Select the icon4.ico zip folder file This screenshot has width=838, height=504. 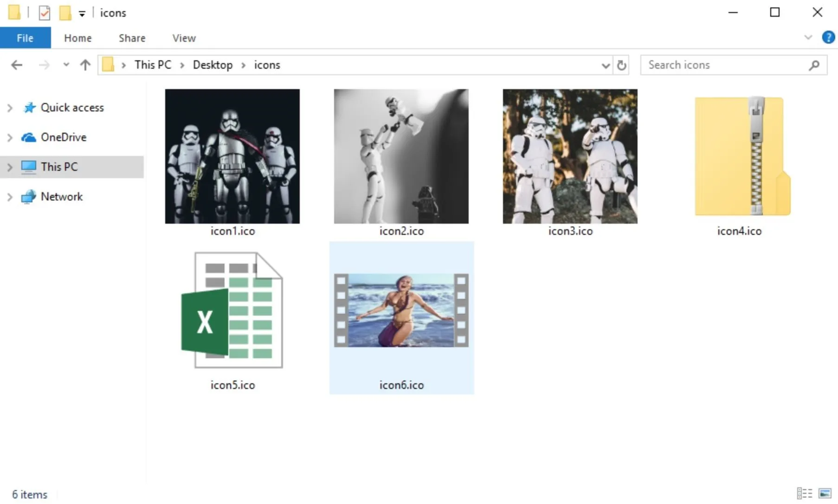(739, 162)
